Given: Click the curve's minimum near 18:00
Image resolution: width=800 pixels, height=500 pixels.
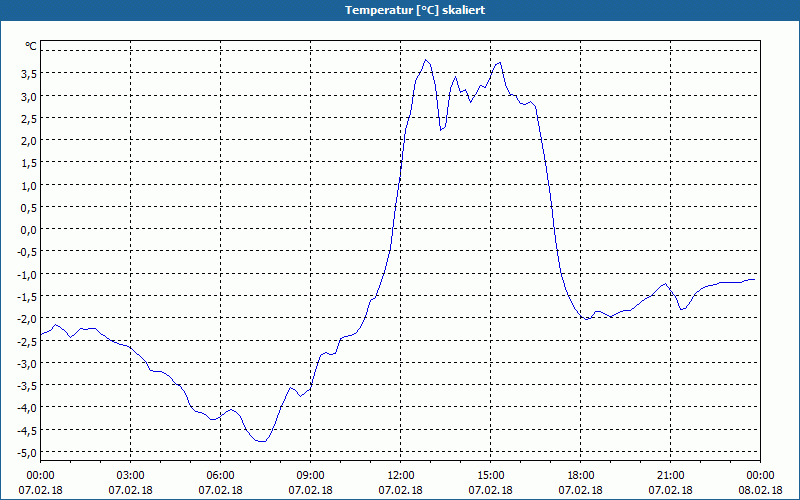Looking at the screenshot, I should (587, 319).
